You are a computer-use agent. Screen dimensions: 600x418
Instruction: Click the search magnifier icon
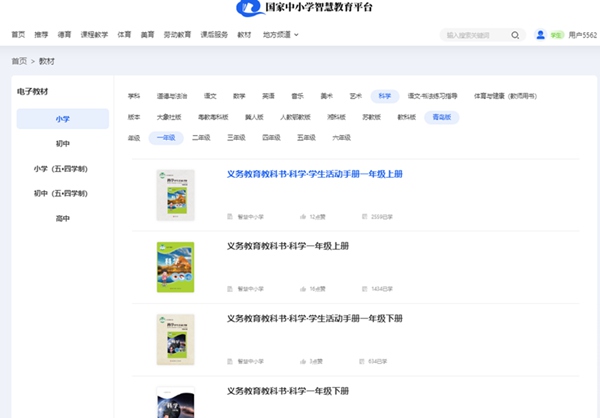click(515, 35)
